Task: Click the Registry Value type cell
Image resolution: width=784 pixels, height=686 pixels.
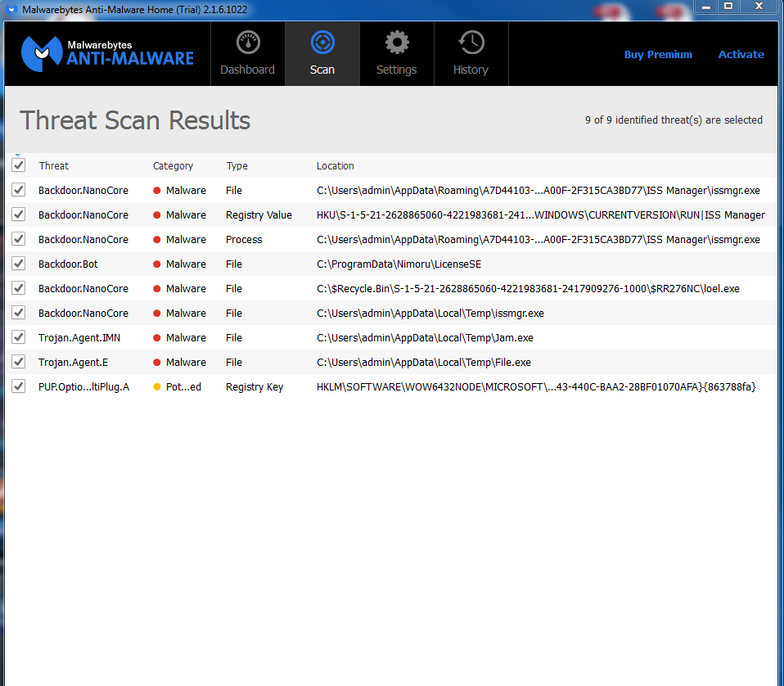Action: 259,215
